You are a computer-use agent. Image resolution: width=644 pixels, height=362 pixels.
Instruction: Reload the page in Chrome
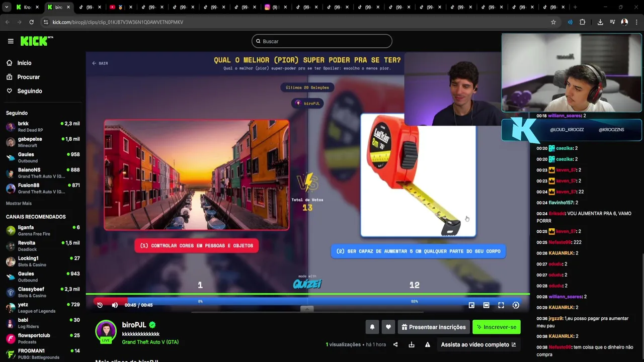click(31, 22)
